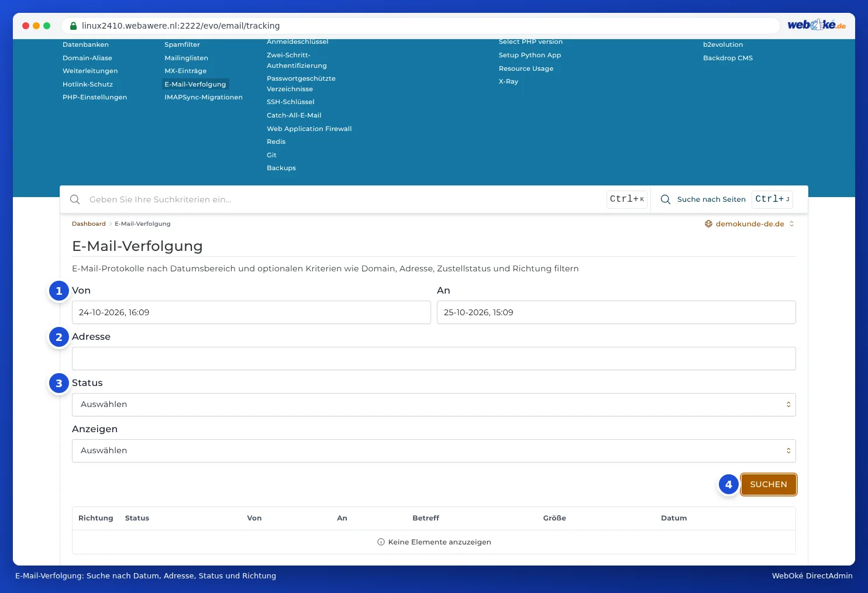868x593 pixels.
Task: Open the Status dropdown
Action: pyautogui.click(x=434, y=405)
